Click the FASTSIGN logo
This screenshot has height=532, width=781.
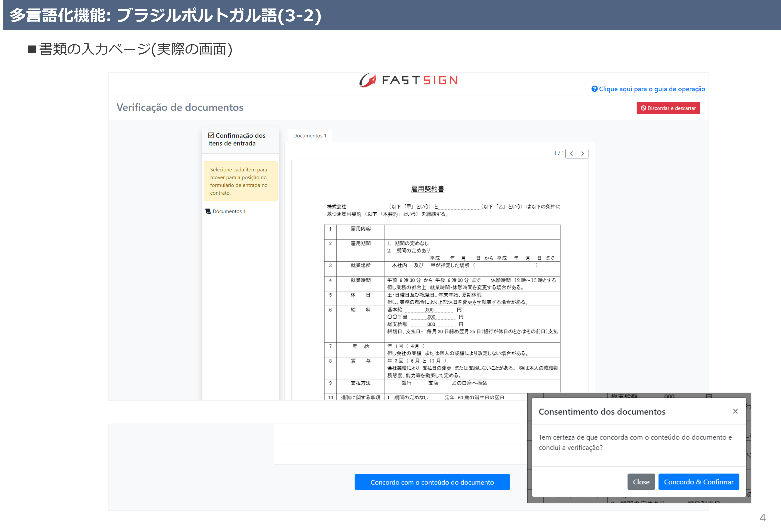click(408, 80)
